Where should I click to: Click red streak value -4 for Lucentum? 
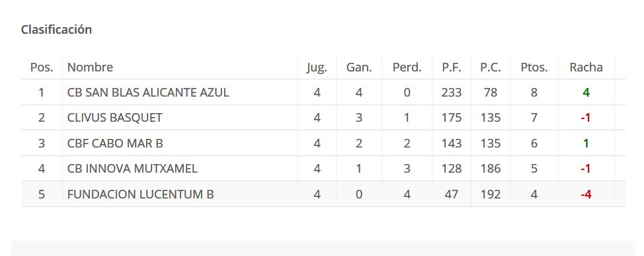click(586, 194)
